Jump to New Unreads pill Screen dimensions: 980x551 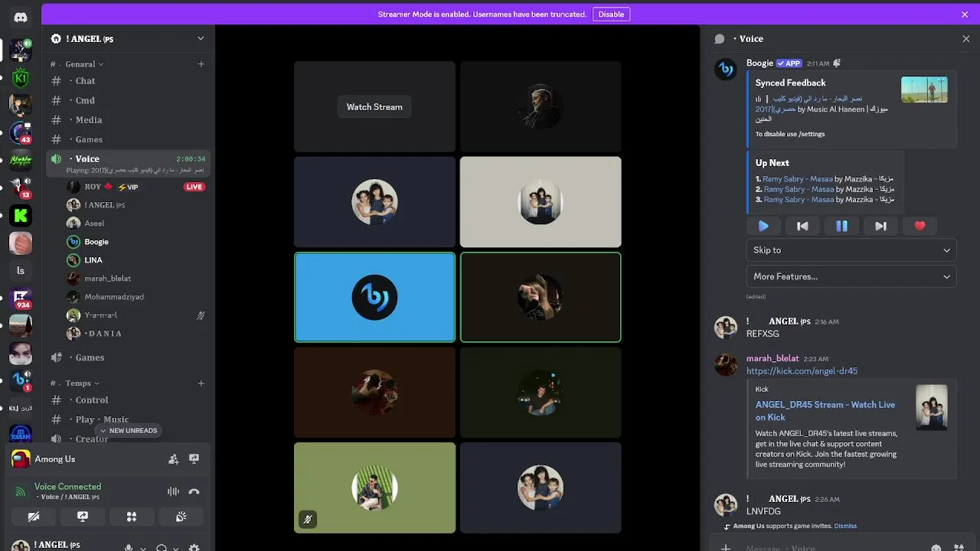[128, 431]
